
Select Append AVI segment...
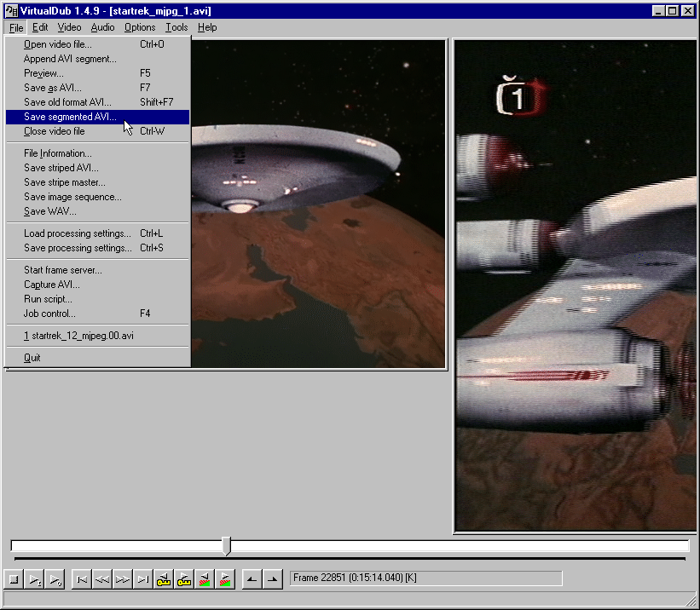pyautogui.click(x=98, y=59)
